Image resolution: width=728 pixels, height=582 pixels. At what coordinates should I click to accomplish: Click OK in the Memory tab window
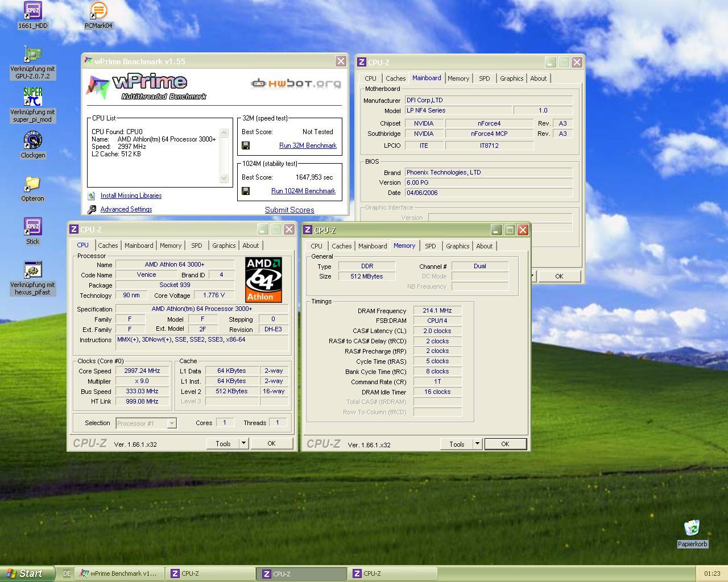coord(505,444)
